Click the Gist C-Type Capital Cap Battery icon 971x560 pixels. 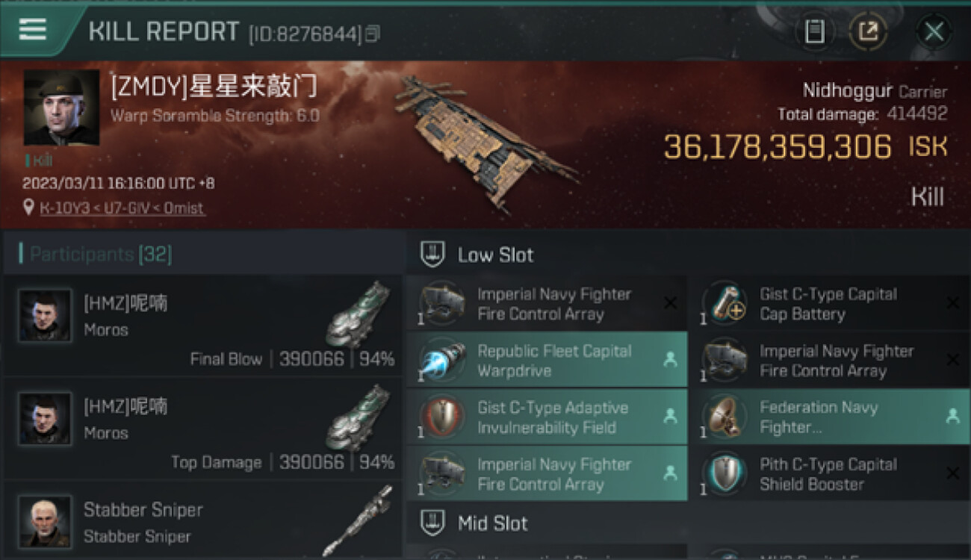(x=725, y=304)
